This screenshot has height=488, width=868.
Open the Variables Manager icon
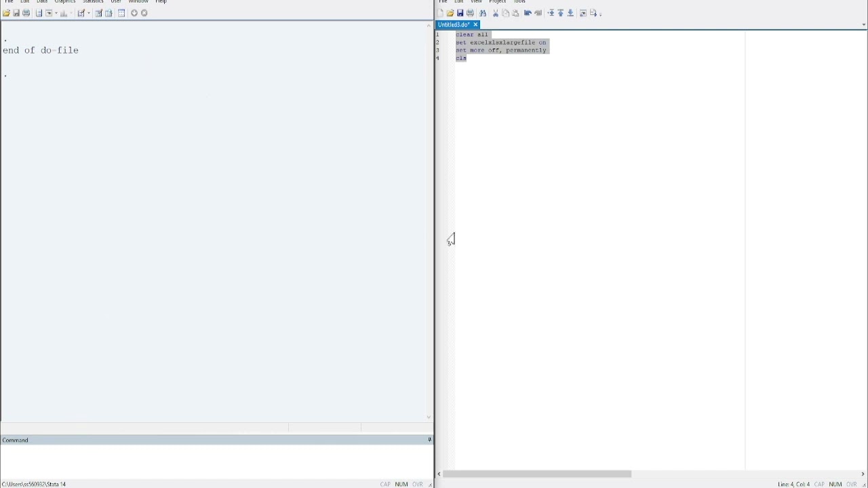coord(121,13)
